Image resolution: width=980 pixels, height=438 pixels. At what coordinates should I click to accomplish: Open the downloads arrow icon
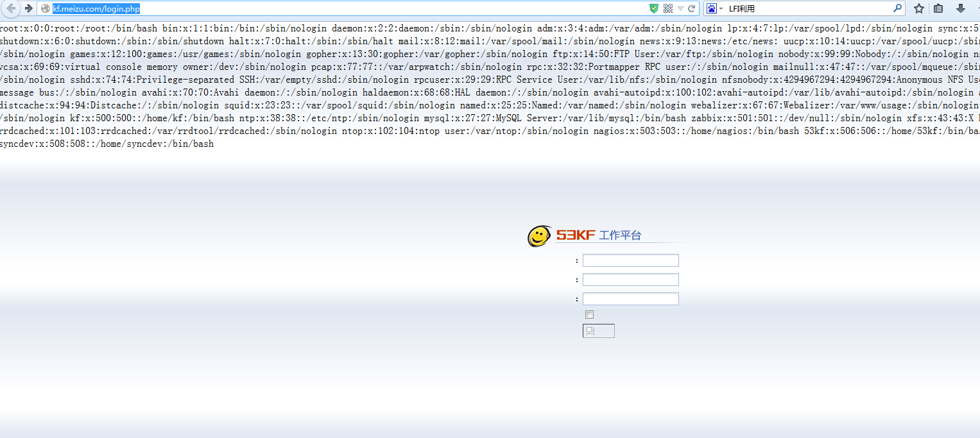[x=961, y=8]
